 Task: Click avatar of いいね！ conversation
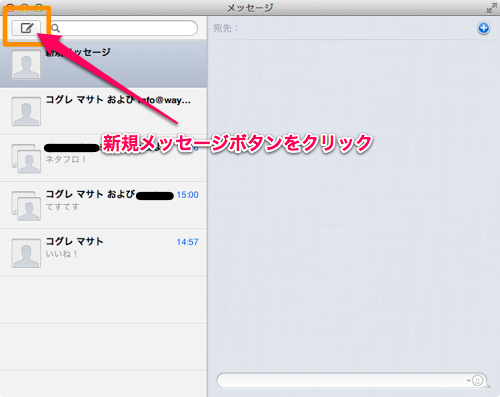(x=26, y=253)
